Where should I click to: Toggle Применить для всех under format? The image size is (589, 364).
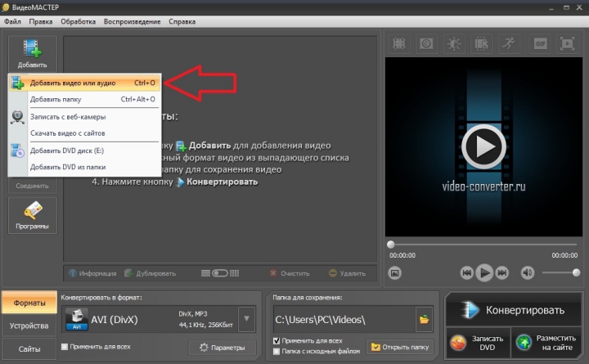pyautogui.click(x=65, y=346)
